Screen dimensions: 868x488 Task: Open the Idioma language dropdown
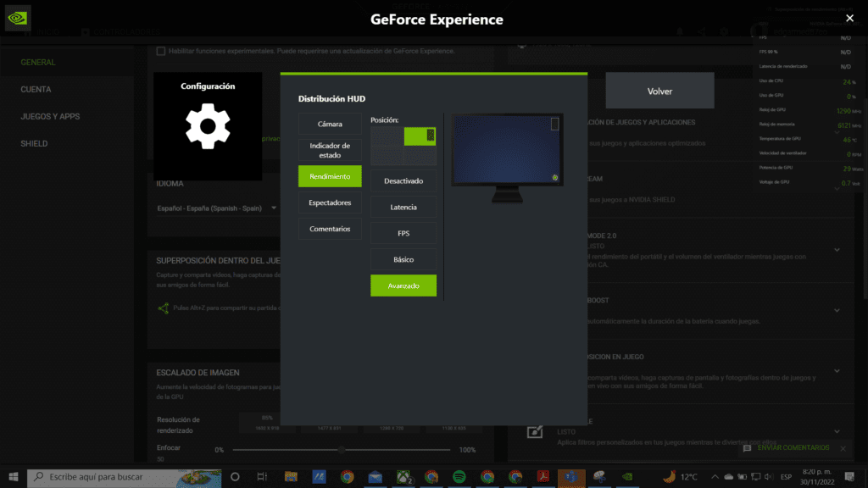pyautogui.click(x=217, y=208)
